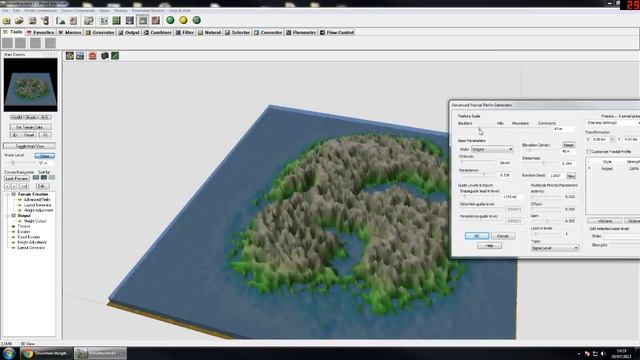The width and height of the screenshot is (640, 360).
Task: Click the red-brown icon after 3D view
Action: [x=156, y=20]
